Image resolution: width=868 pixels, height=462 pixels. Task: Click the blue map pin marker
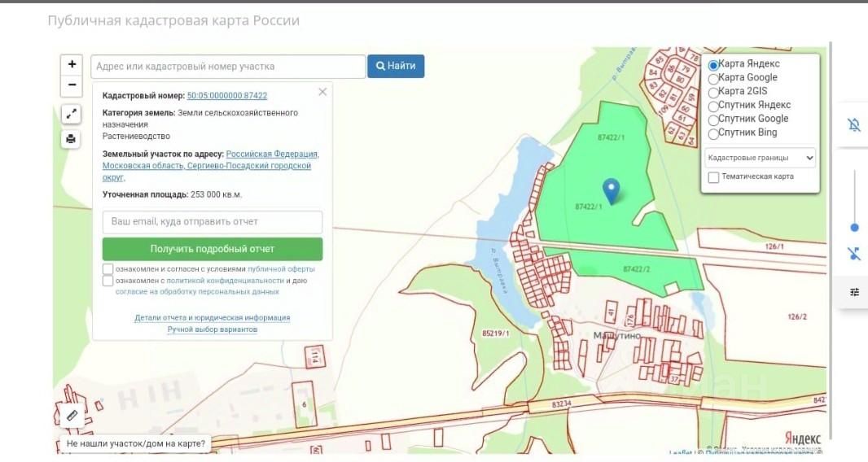click(611, 191)
